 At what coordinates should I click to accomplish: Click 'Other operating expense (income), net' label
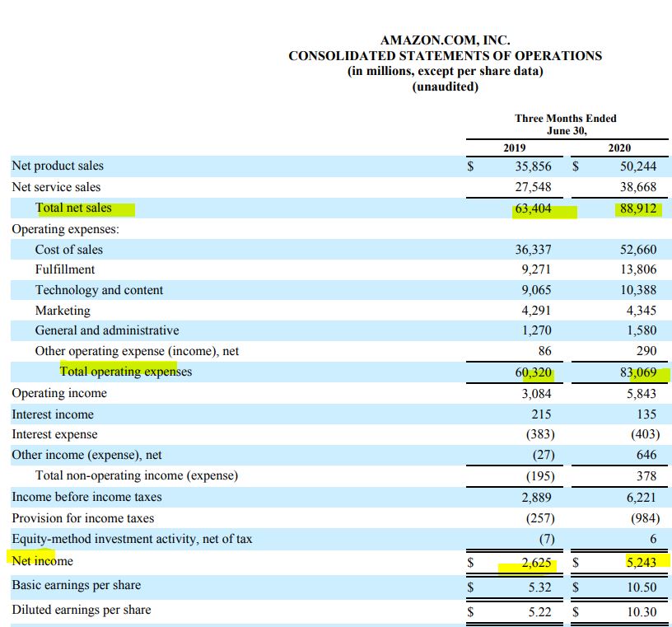(138, 351)
